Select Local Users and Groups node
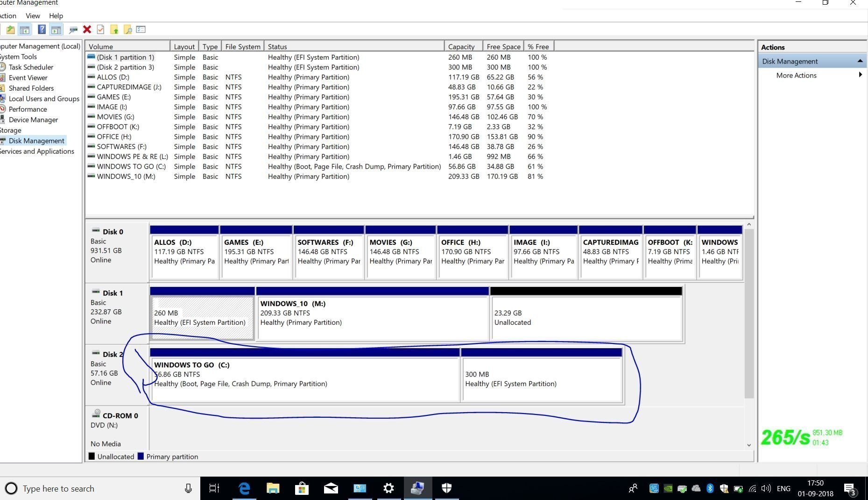868x500 pixels. (x=44, y=99)
